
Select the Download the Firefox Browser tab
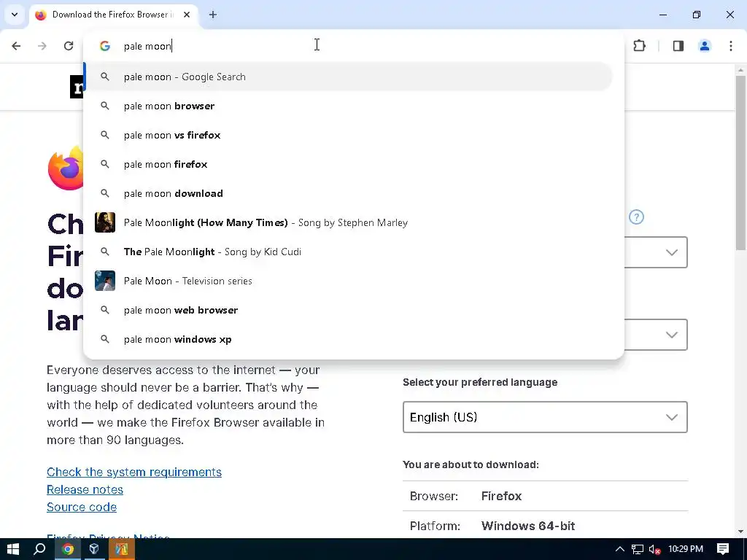(x=113, y=15)
